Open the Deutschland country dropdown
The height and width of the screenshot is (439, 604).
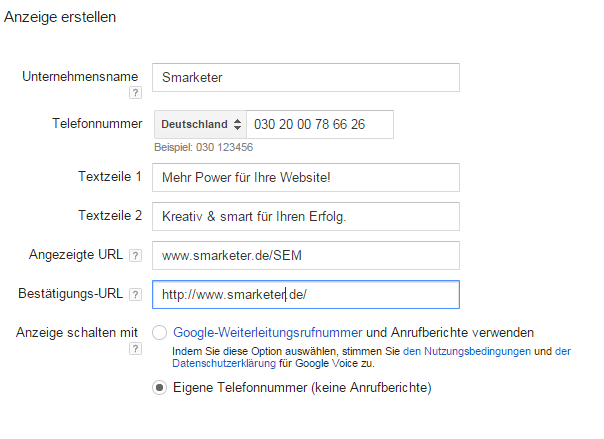pos(200,124)
